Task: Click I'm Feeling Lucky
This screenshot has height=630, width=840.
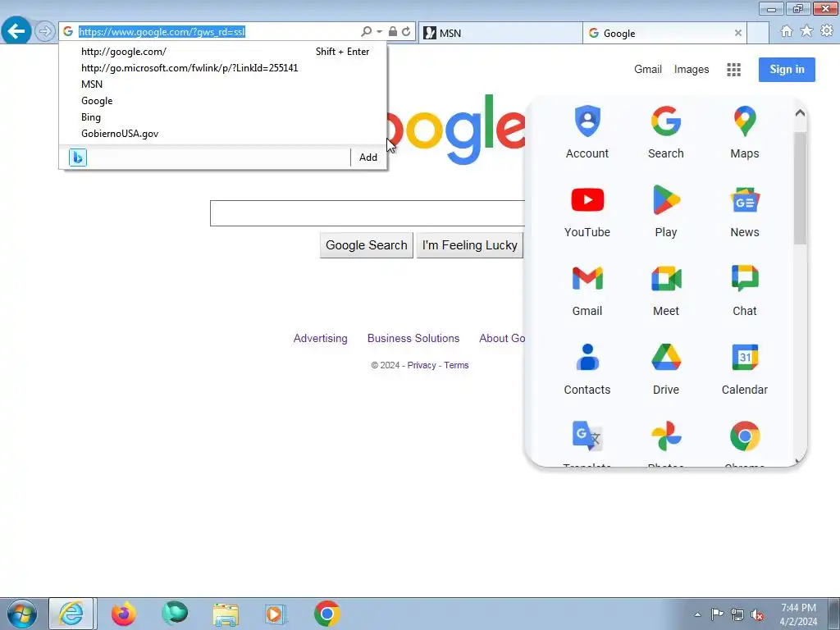Action: tap(470, 245)
